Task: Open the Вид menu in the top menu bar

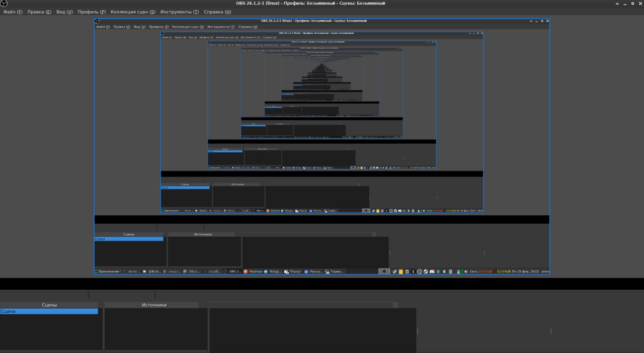Action: (64, 12)
